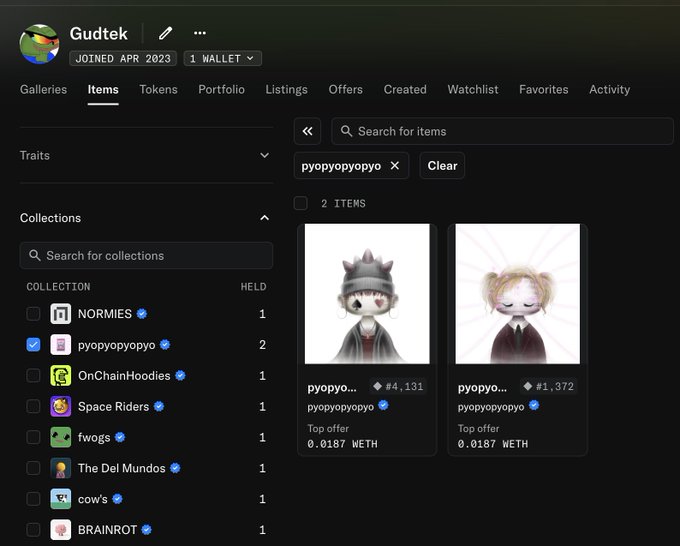Click the item title on card #4,131
Screen dimensions: 680x546
(x=332, y=387)
